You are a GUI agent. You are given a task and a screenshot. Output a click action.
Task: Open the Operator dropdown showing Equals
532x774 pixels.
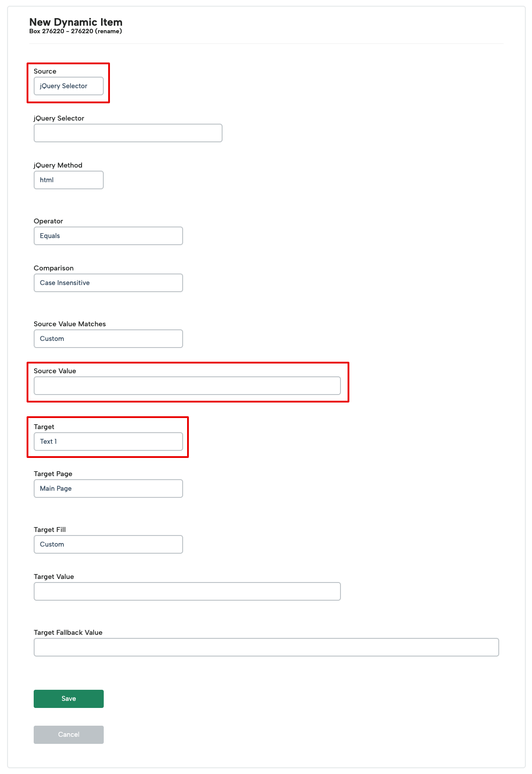coord(108,236)
